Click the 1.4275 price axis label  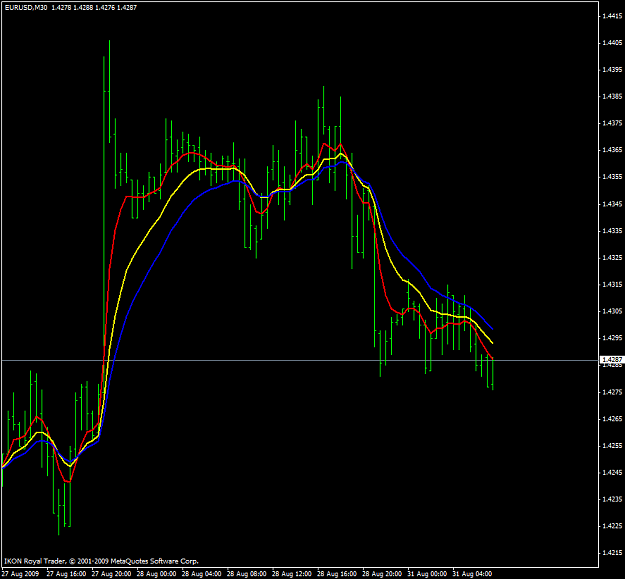[x=612, y=392]
